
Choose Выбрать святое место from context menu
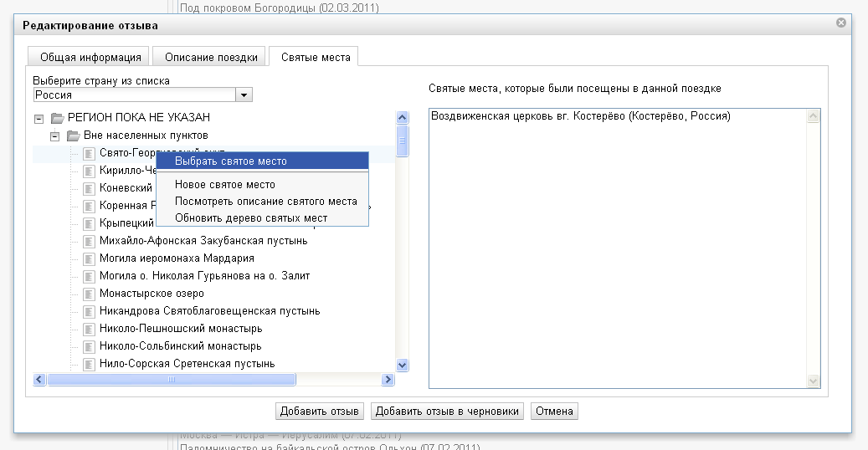click(x=231, y=161)
